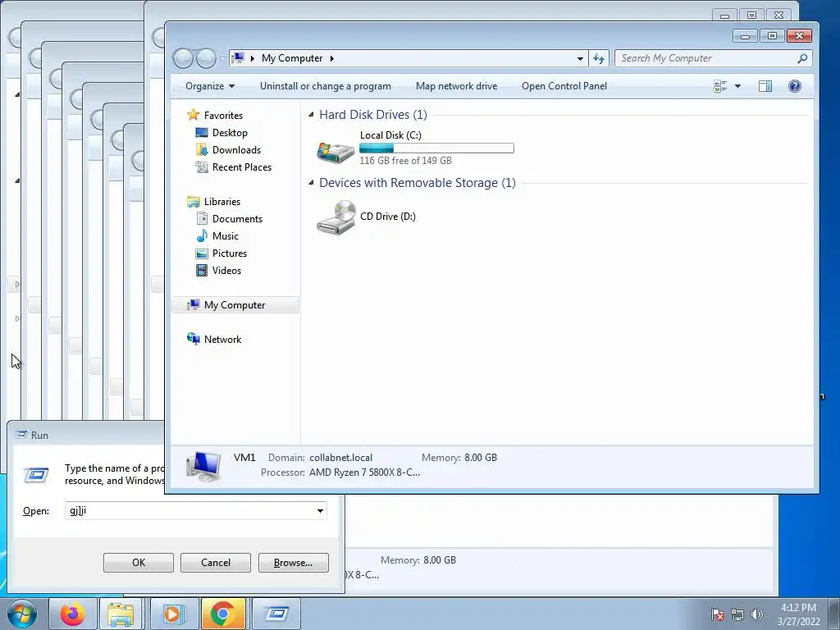Click the Back navigation arrow in My Computer
840x630 pixels.
[183, 58]
